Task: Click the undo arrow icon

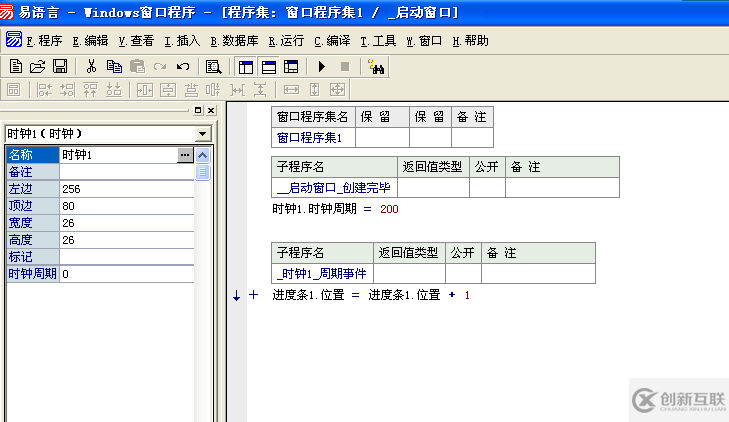Action: click(183, 66)
